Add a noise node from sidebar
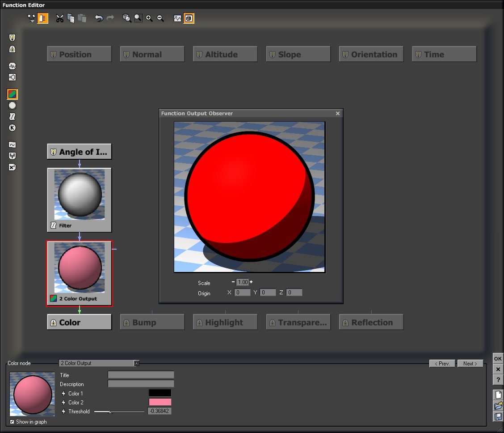 (x=13, y=66)
